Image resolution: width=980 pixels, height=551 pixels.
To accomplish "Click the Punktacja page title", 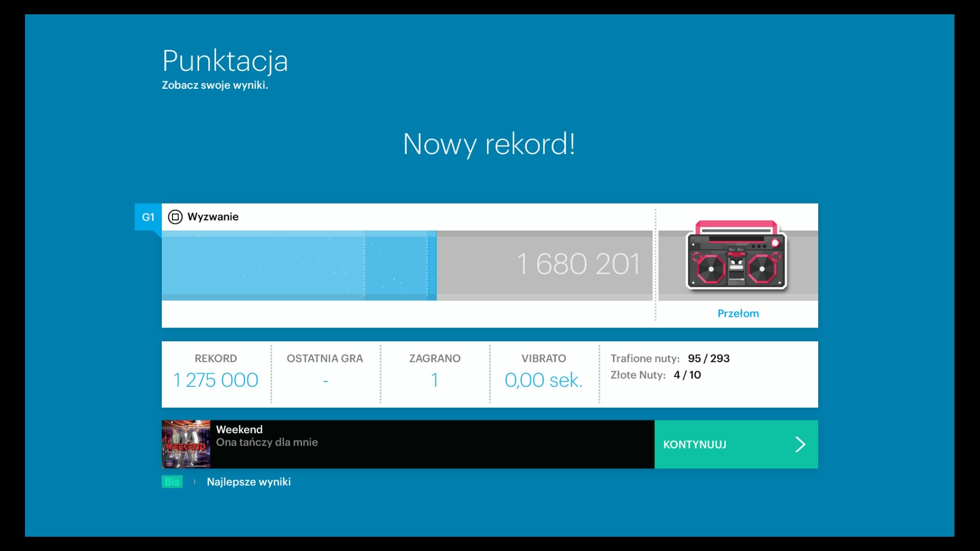I will click(225, 61).
